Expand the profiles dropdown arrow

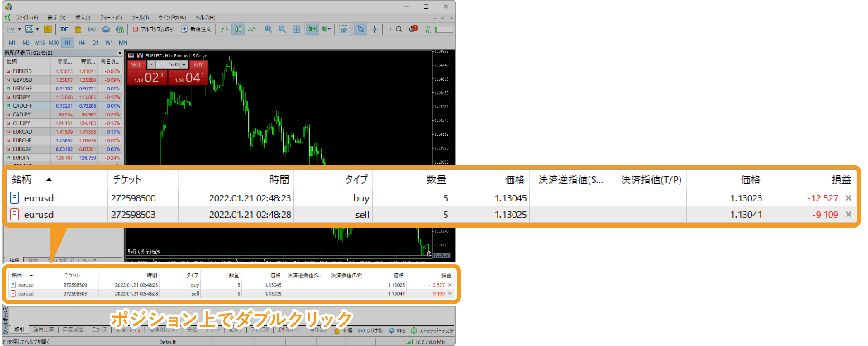(x=37, y=29)
